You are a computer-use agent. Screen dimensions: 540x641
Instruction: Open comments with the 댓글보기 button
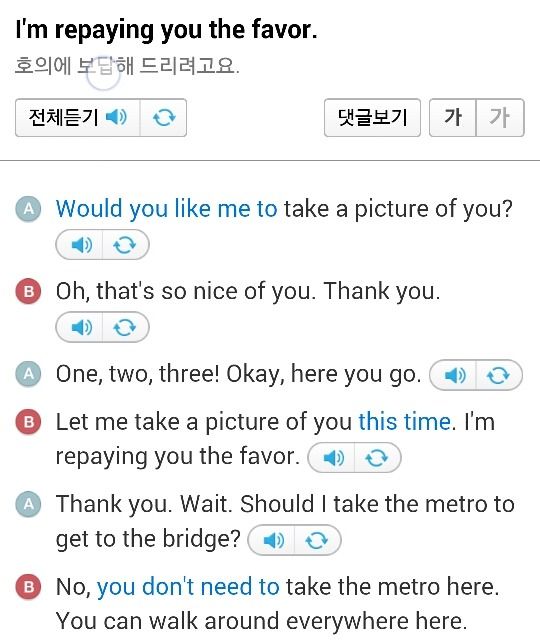[x=372, y=117]
